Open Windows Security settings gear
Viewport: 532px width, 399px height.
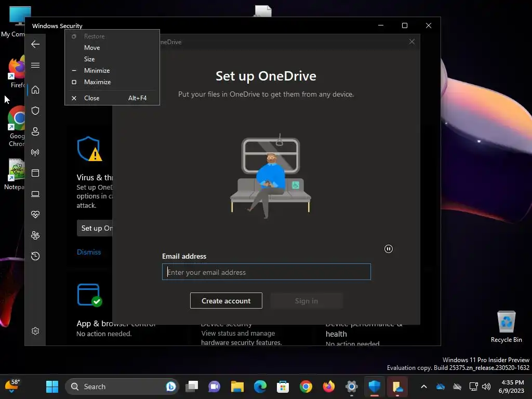(35, 331)
